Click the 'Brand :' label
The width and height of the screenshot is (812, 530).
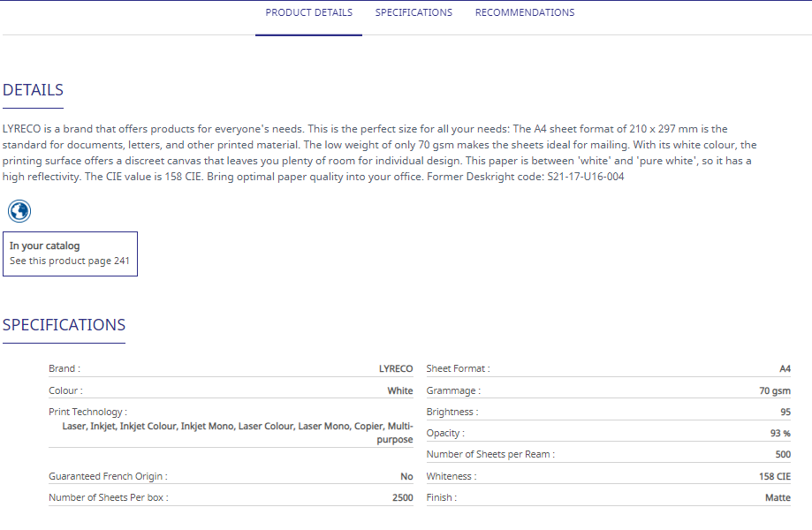[65, 368]
